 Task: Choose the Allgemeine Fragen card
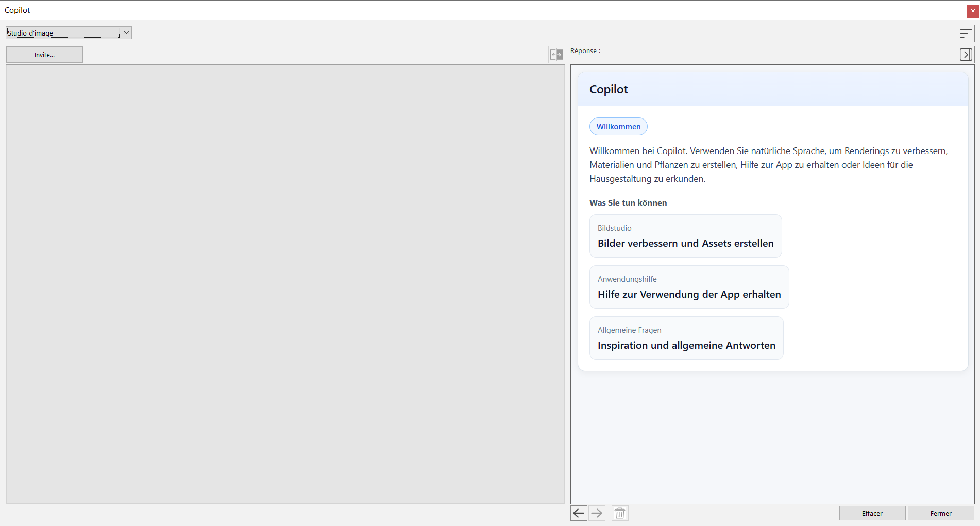click(x=686, y=338)
